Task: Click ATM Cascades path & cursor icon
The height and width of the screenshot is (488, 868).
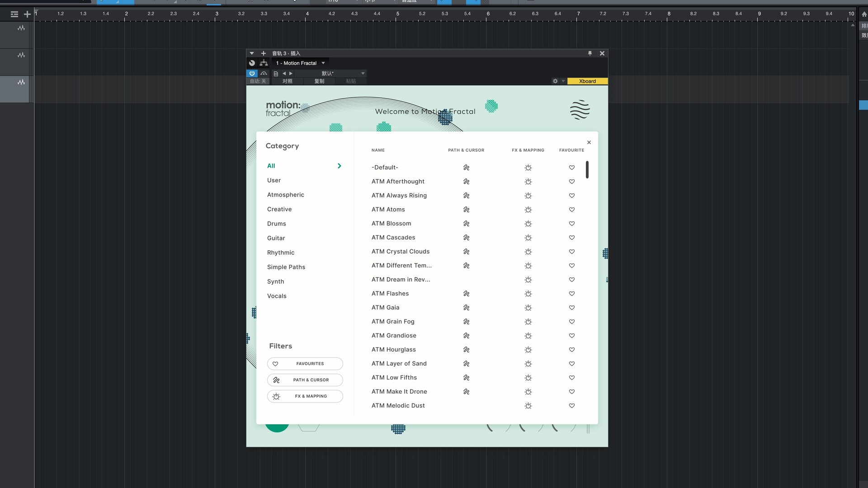Action: point(467,238)
